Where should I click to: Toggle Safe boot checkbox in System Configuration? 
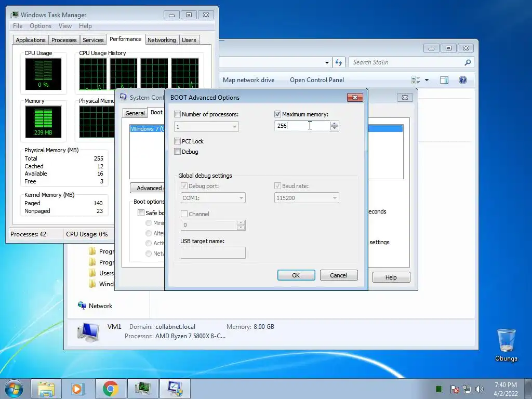[141, 213]
